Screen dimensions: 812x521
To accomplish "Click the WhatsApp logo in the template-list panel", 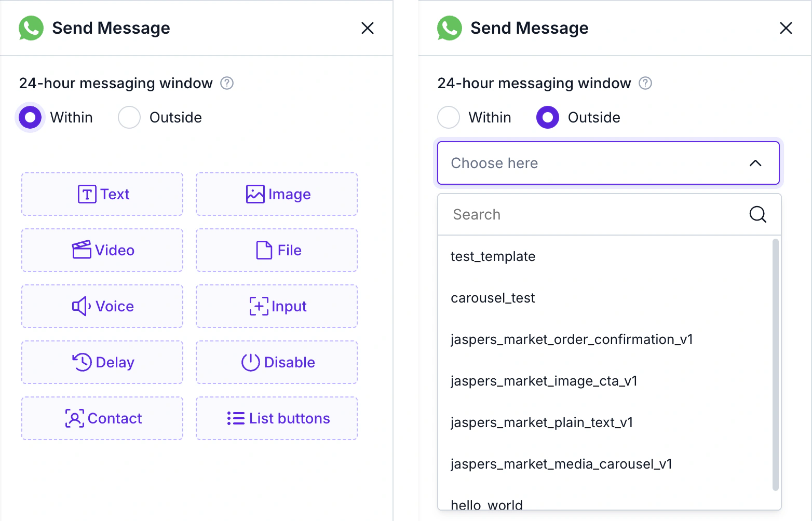I will [450, 28].
